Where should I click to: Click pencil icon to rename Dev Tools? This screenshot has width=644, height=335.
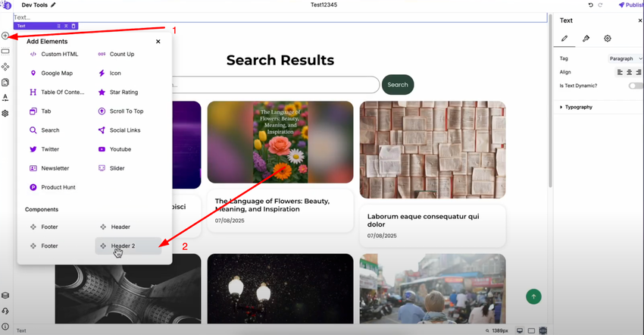click(53, 5)
